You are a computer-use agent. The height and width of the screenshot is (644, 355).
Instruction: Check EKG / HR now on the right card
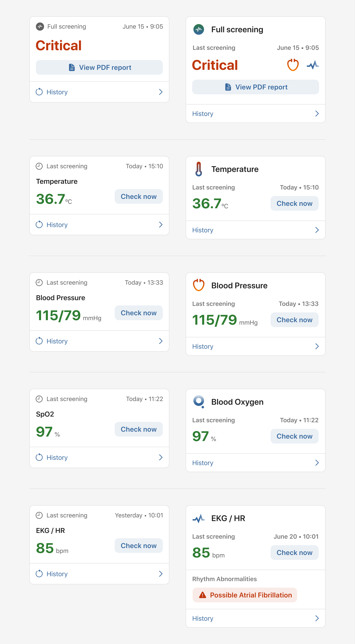[294, 553]
